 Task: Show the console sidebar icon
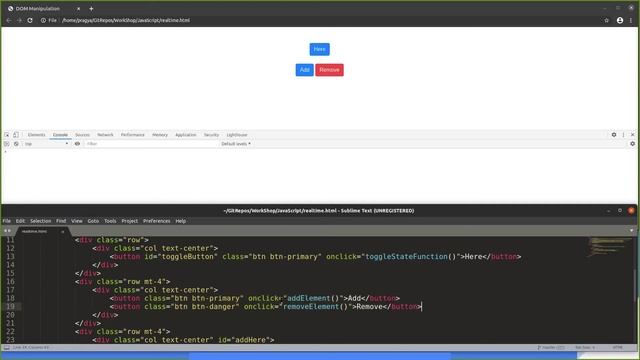(x=6, y=144)
